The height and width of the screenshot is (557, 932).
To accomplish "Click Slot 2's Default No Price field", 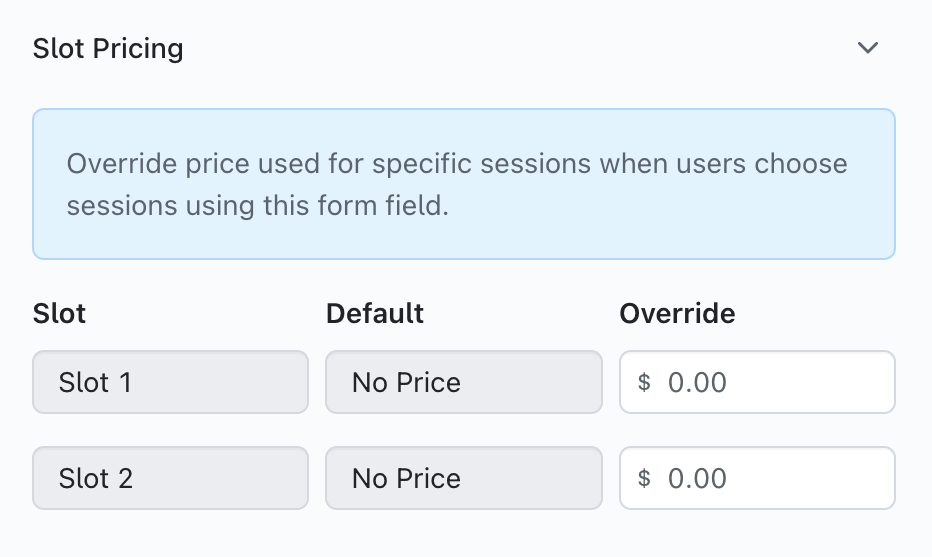I will click(463, 478).
